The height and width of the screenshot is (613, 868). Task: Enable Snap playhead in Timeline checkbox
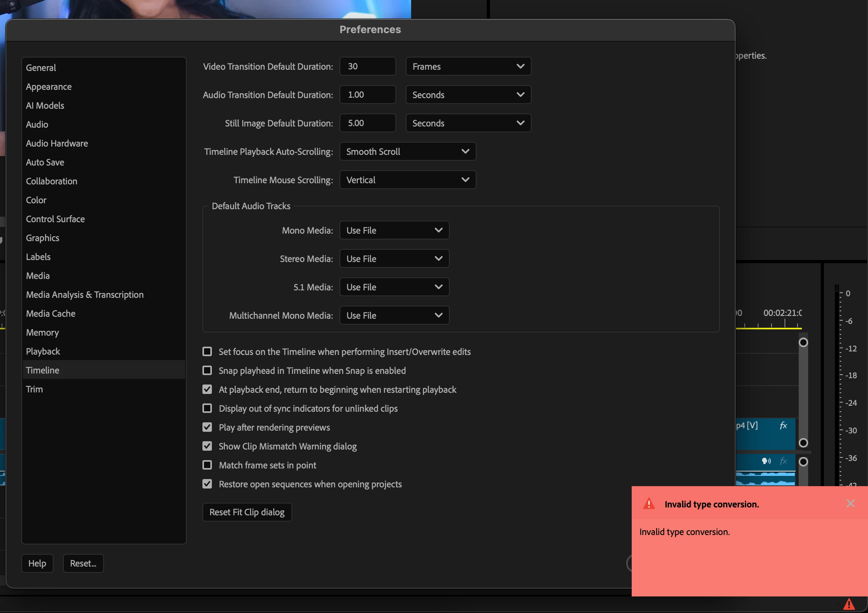(x=207, y=370)
